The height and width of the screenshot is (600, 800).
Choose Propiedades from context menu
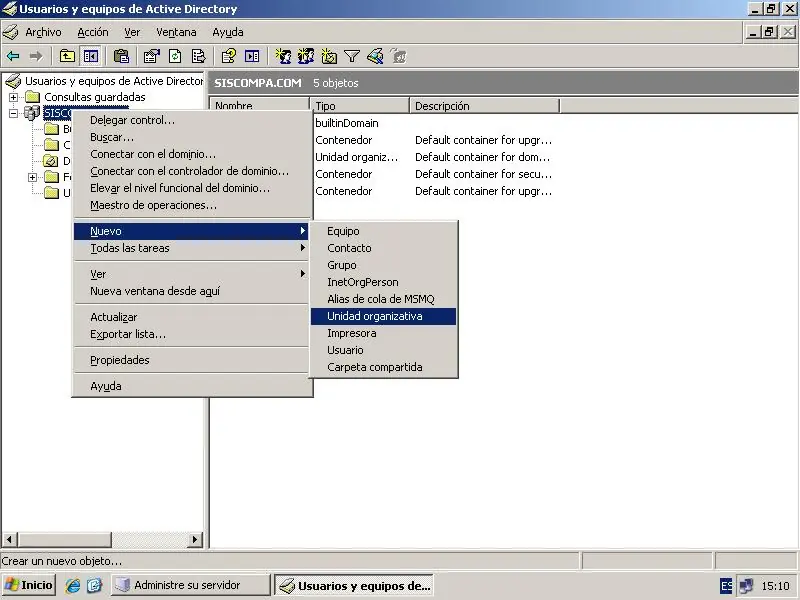point(191,360)
